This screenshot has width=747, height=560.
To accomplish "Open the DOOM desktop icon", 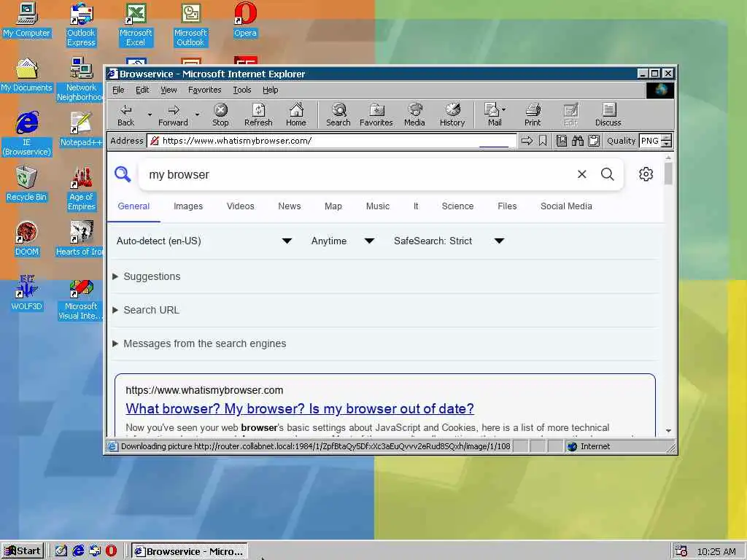I will [27, 238].
